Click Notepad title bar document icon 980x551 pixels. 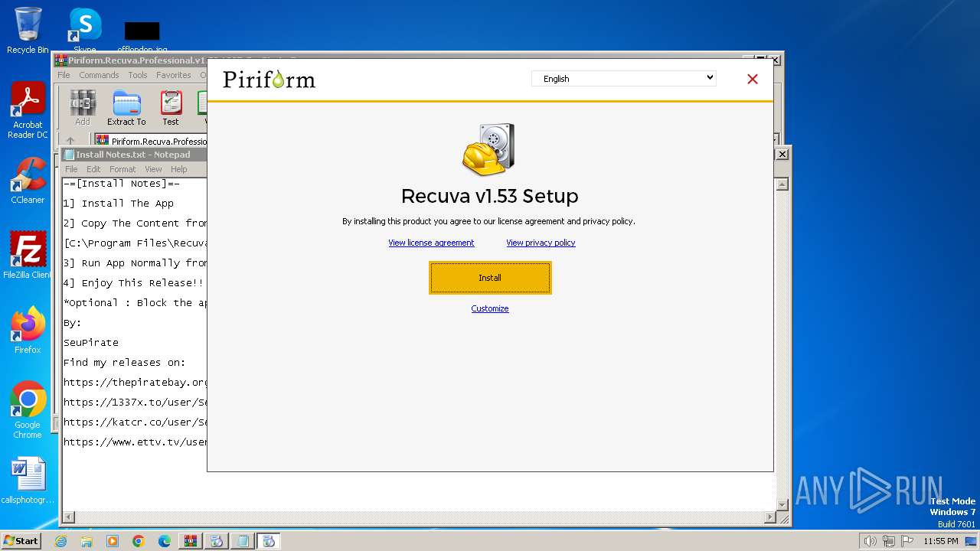point(69,154)
